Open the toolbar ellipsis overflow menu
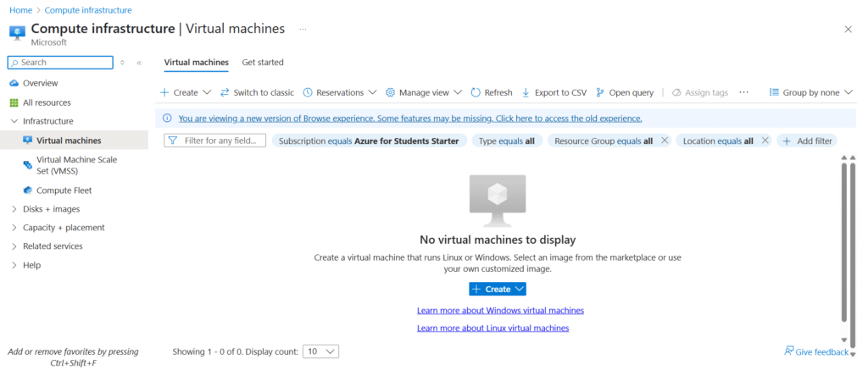Image resolution: width=868 pixels, height=370 pixels. click(x=743, y=92)
